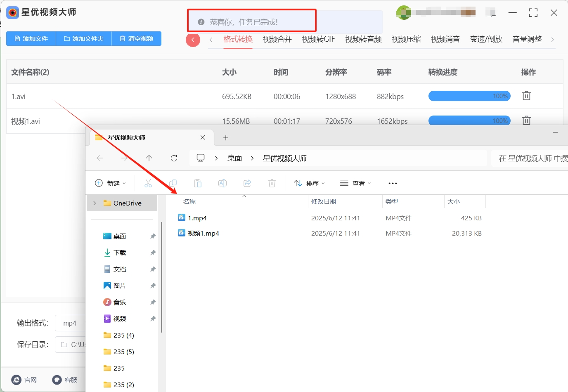This screenshot has height=392, width=568.
Task: Open the 客服 support link
Action: click(65, 380)
